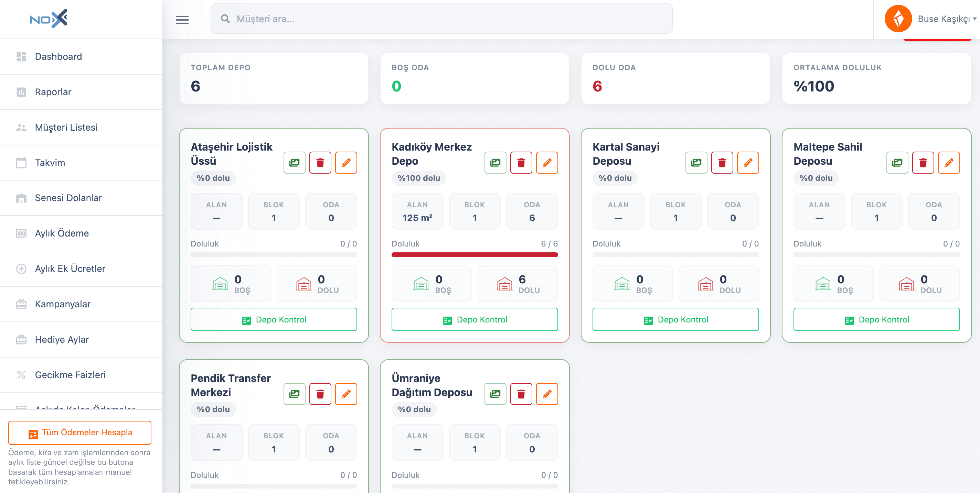980x493 pixels.
Task: Open Raporlar from the sidebar
Action: coord(81,92)
